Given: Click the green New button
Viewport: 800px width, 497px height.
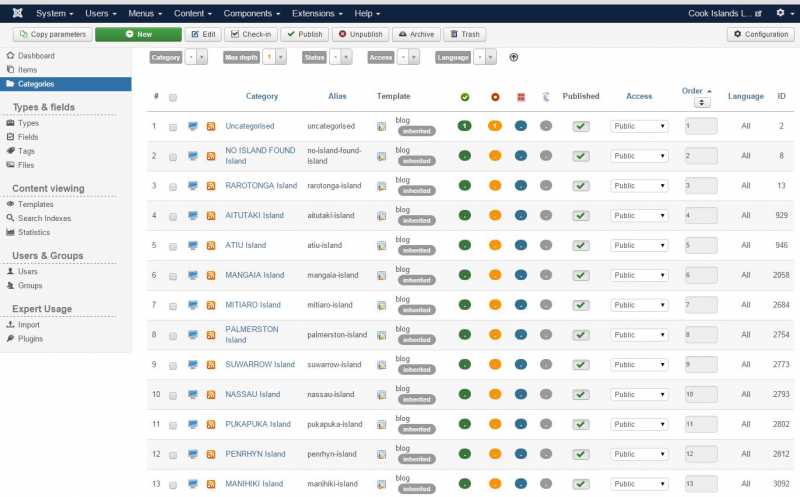Looking at the screenshot, I should pos(139,34).
